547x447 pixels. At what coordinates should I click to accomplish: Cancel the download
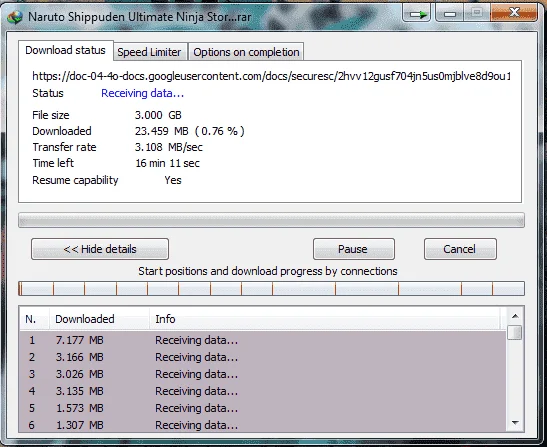(460, 249)
